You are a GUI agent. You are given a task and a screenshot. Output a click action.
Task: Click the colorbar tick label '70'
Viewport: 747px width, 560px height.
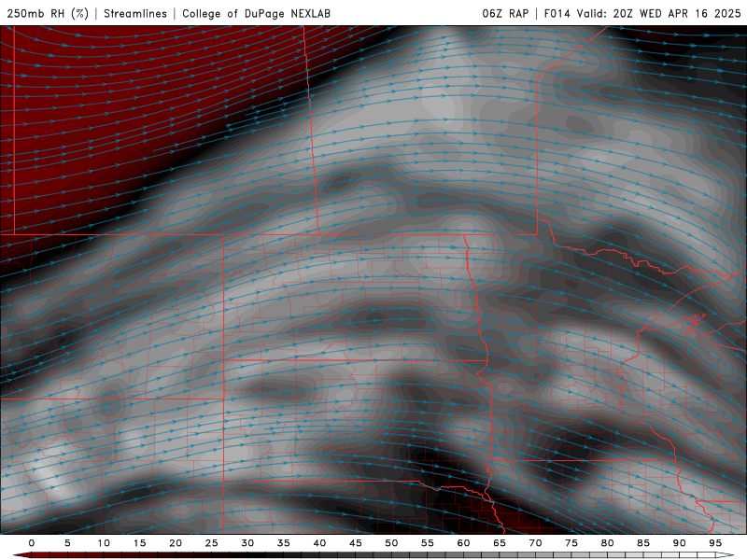[x=535, y=543]
